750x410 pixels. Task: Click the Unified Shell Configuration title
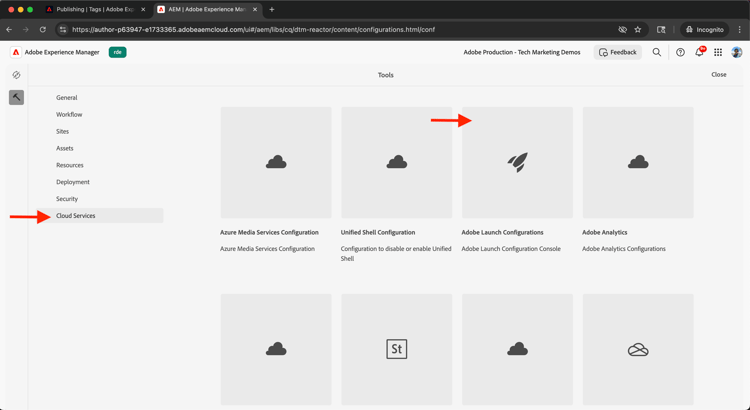378,233
